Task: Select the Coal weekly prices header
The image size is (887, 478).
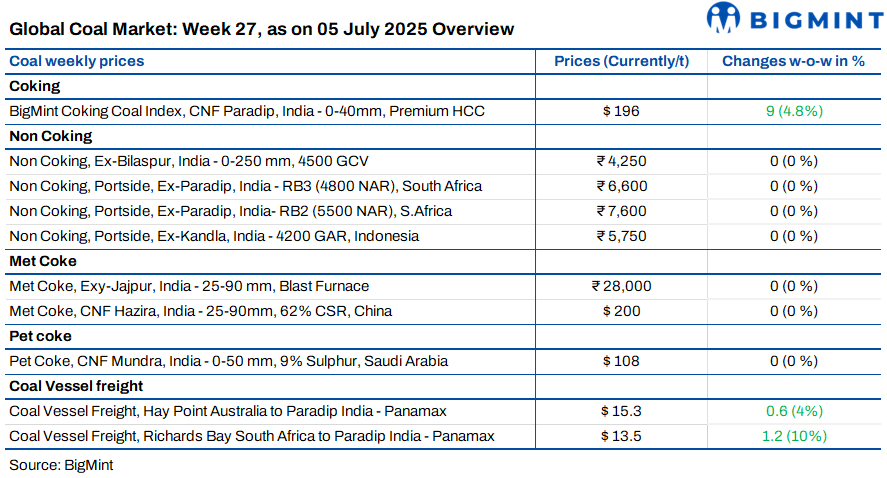Action: click(x=77, y=61)
